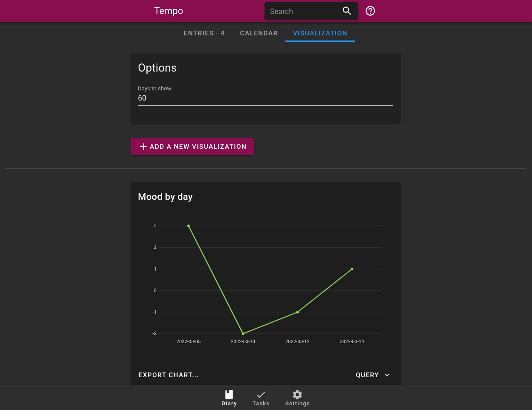This screenshot has height=410, width=532.
Task: Click the search magnifier icon
Action: pos(347,11)
